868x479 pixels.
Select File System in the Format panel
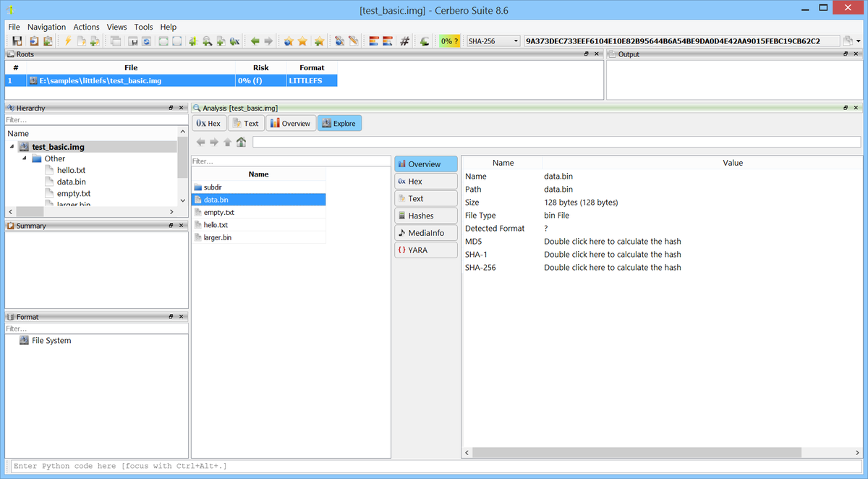point(51,340)
